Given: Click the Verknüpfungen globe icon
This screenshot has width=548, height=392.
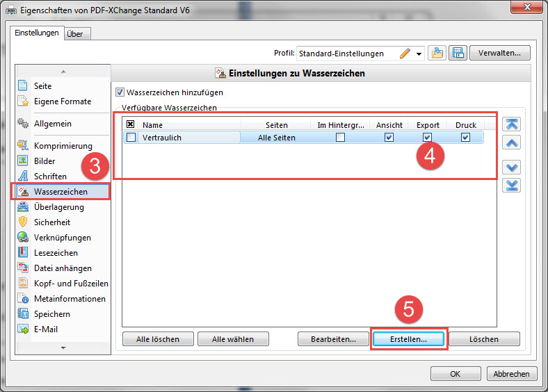Looking at the screenshot, I should [23, 237].
